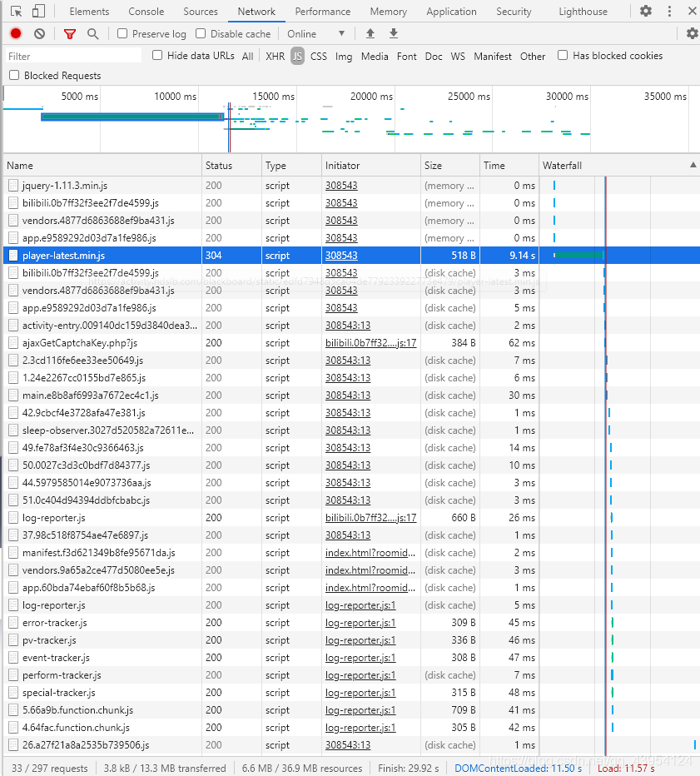Toggle the device toolbar icon
Viewport: 700px width, 776px height.
[x=38, y=11]
